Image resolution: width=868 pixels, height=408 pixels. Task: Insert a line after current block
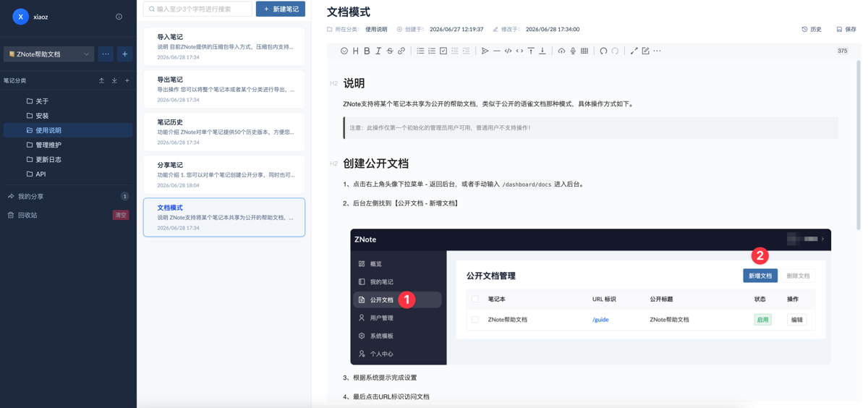pyautogui.click(x=542, y=51)
